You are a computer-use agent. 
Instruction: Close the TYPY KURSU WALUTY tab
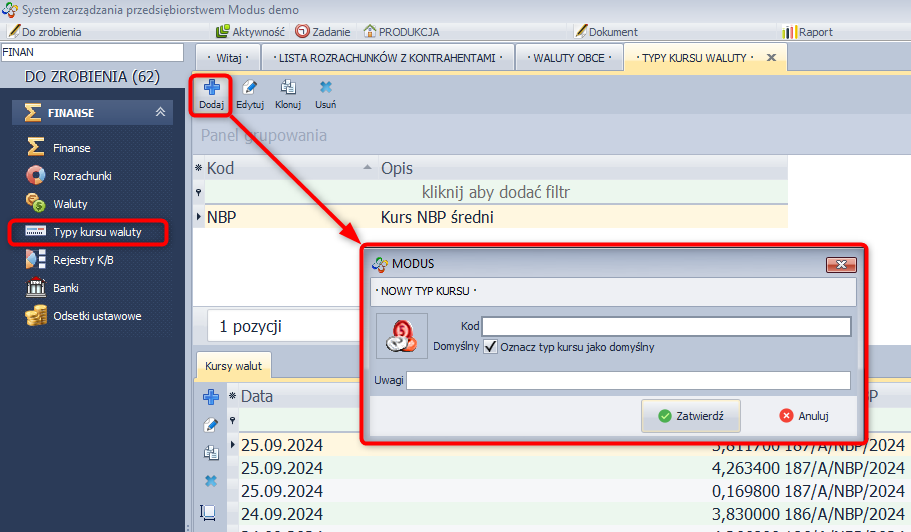[x=771, y=58]
